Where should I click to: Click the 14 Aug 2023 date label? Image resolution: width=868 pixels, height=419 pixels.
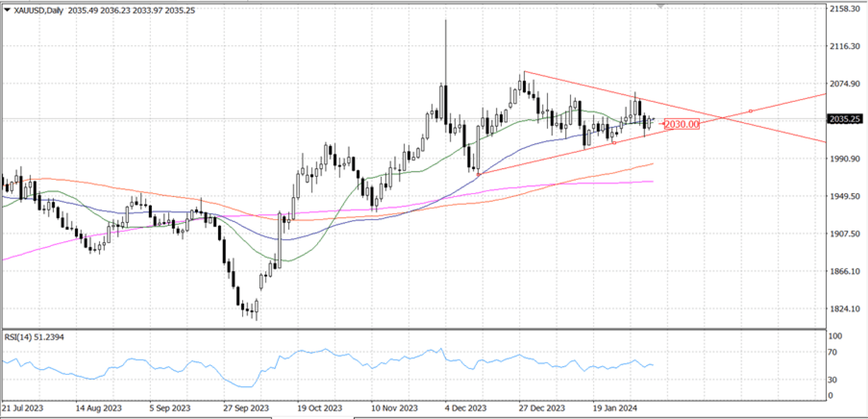coord(99,408)
